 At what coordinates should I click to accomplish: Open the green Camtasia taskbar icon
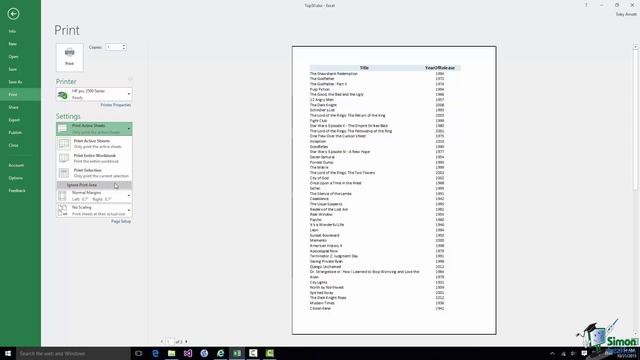[270, 353]
